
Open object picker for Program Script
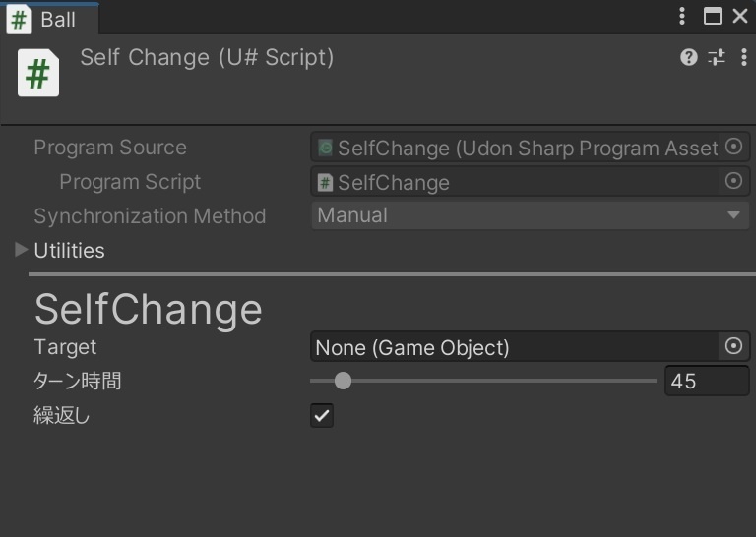(733, 181)
